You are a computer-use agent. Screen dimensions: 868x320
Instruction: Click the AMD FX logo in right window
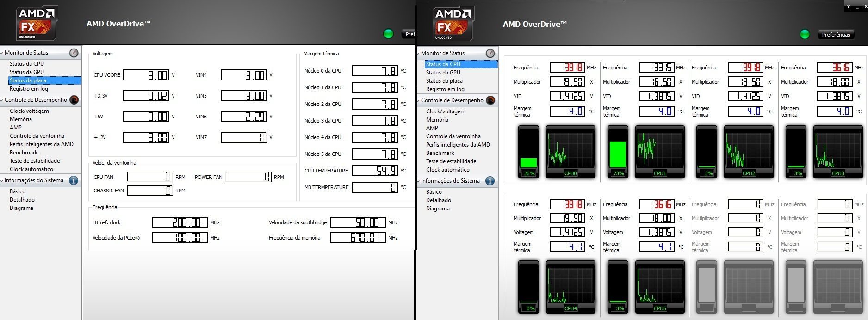453,24
